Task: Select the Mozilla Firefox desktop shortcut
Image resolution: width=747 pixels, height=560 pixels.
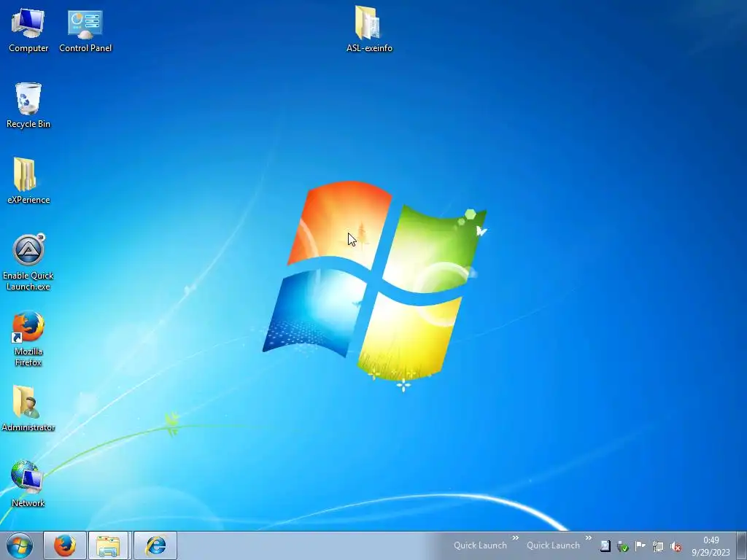Action: tap(28, 338)
